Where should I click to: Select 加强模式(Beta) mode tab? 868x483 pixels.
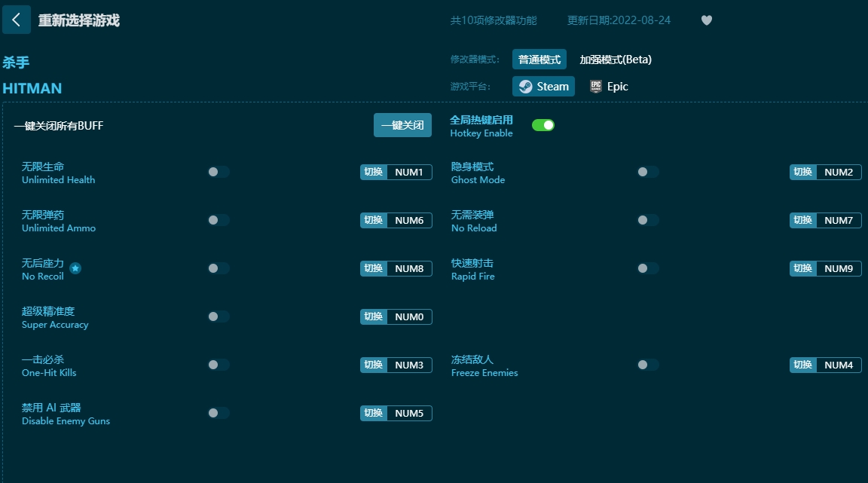[x=616, y=60]
